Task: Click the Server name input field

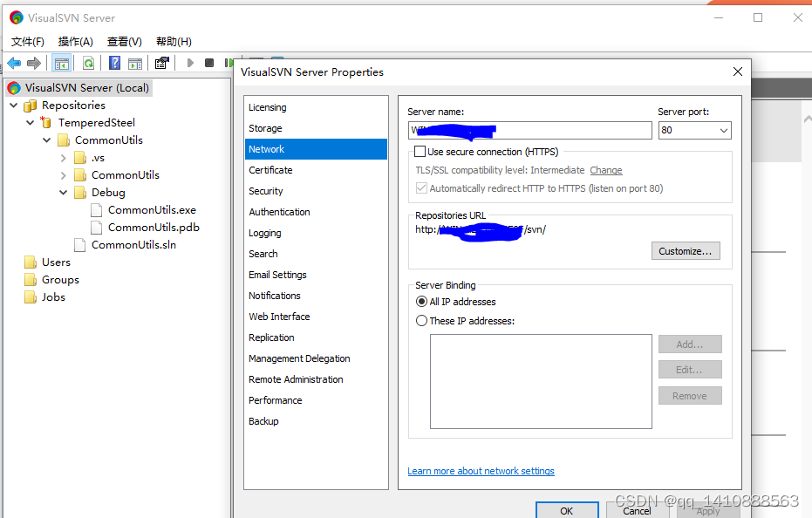Action: click(x=529, y=130)
